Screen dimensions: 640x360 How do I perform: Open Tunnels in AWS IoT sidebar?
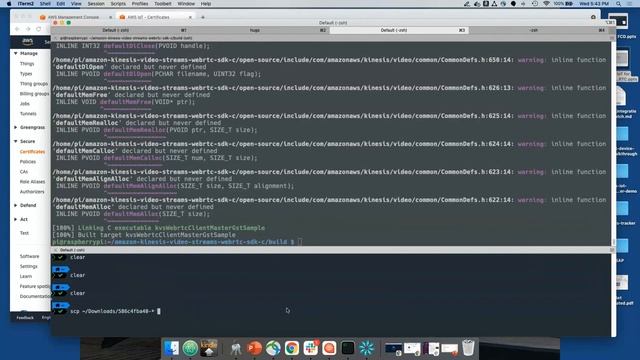point(28,113)
